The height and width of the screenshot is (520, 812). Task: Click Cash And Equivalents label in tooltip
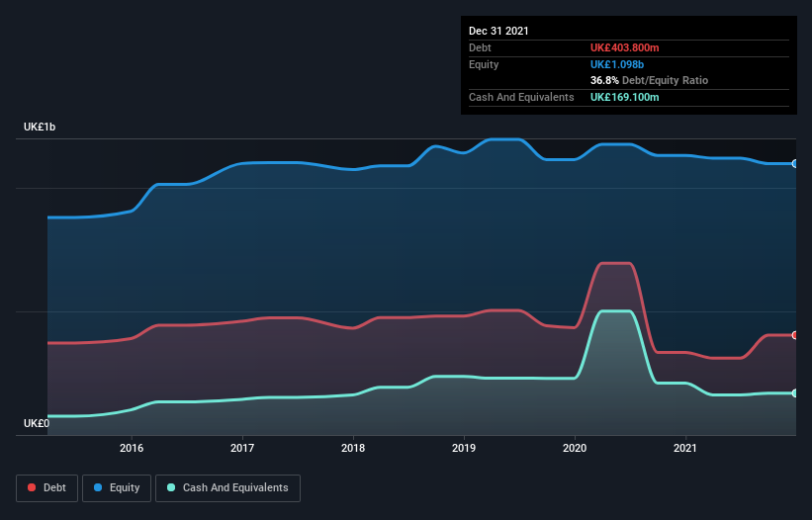tap(521, 97)
